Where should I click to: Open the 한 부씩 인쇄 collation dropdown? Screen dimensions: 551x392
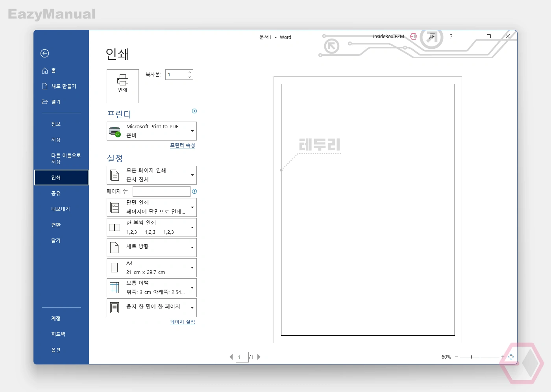(152, 227)
